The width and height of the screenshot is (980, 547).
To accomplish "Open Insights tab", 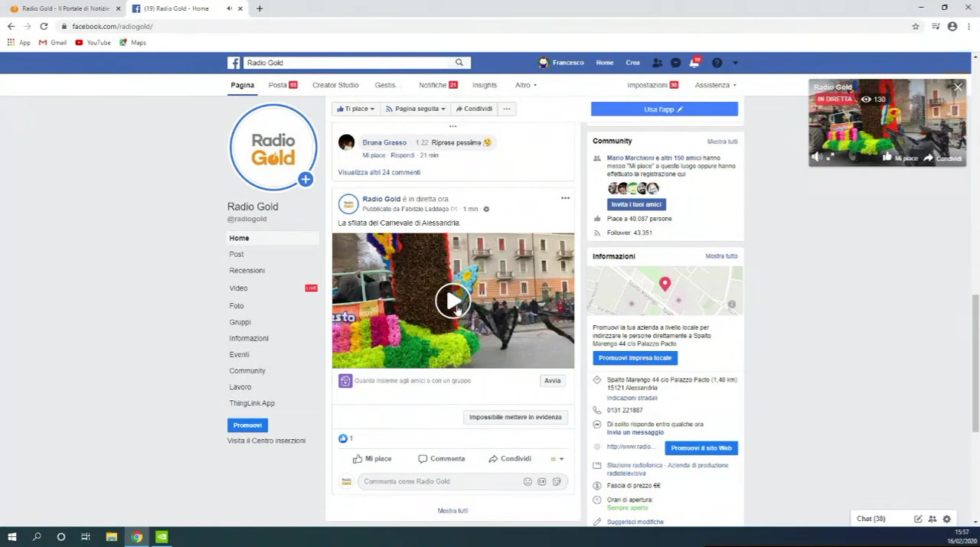I will (485, 85).
